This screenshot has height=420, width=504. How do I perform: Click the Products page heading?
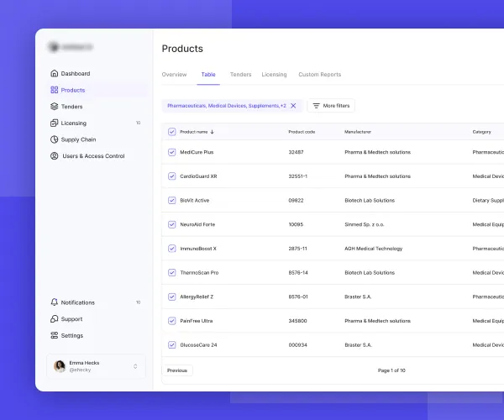pyautogui.click(x=182, y=49)
